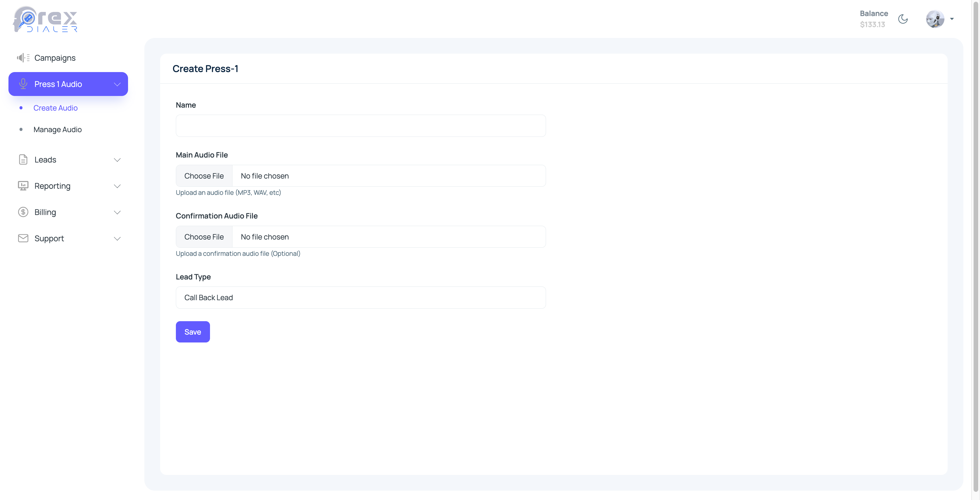Click the Press 1 Audio microphone icon
This screenshot has height=500, width=980.
(23, 84)
